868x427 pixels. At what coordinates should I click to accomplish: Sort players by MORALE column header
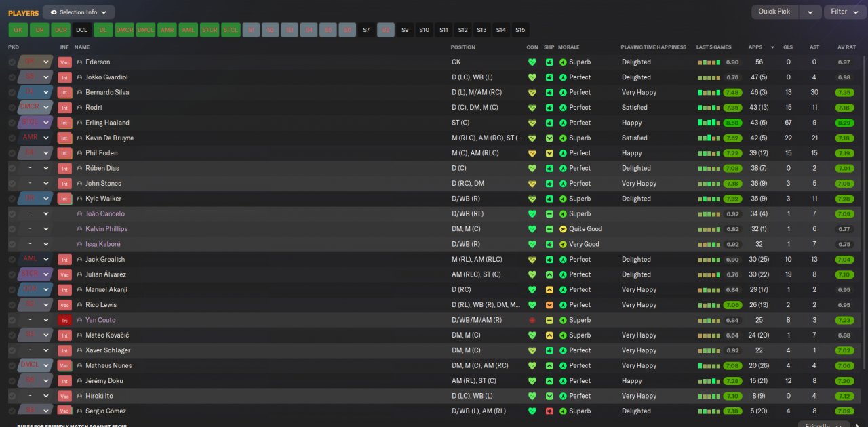click(x=569, y=47)
